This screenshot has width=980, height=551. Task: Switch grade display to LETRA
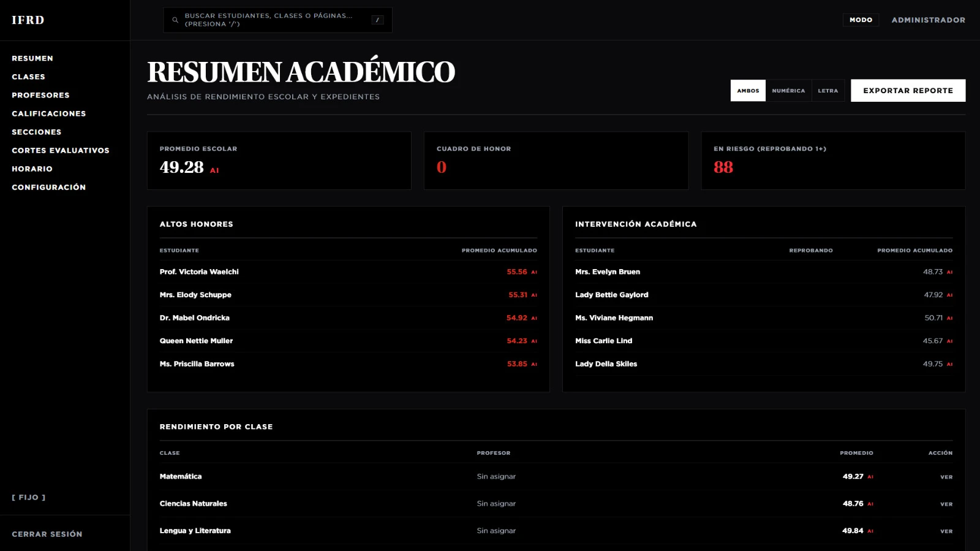tap(827, 91)
